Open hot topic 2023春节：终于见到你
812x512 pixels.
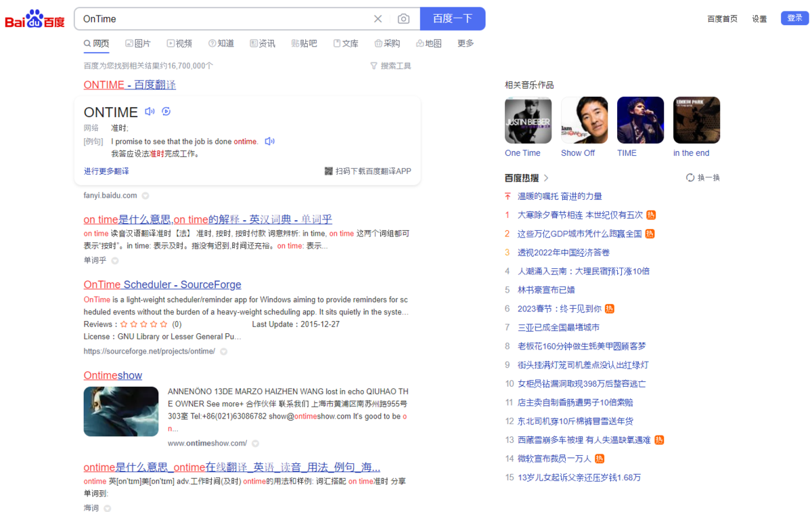(x=560, y=309)
